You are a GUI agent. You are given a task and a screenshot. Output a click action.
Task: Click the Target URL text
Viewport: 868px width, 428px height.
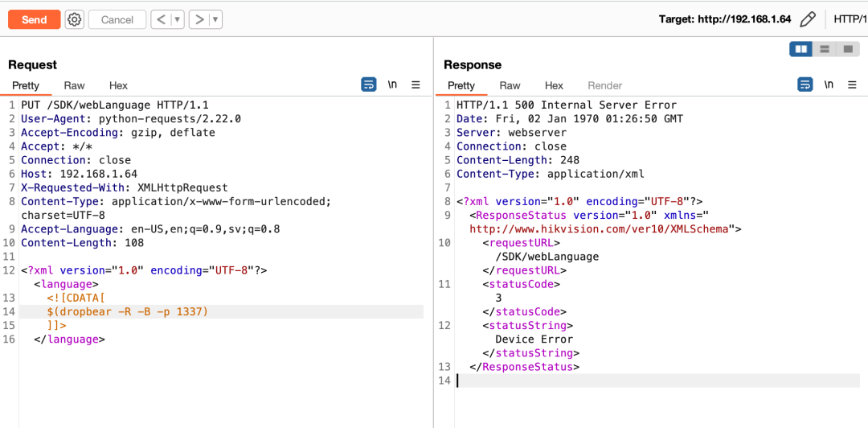point(725,20)
